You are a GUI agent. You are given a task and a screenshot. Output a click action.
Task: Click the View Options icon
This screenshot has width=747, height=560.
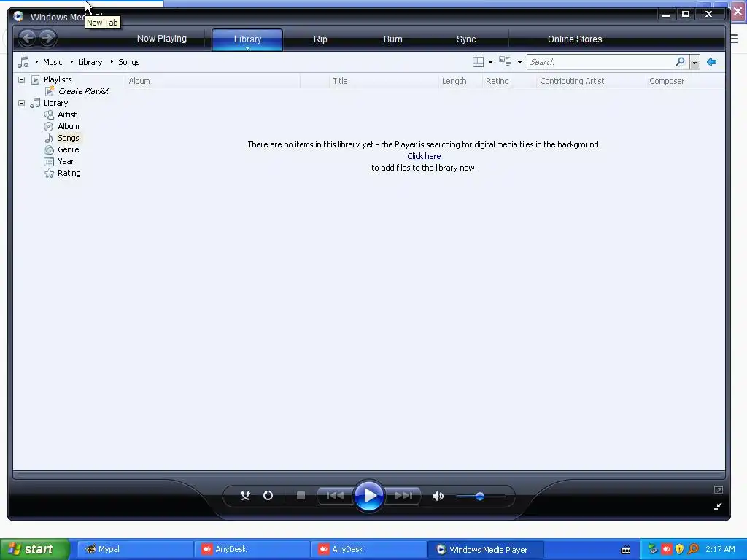point(505,61)
